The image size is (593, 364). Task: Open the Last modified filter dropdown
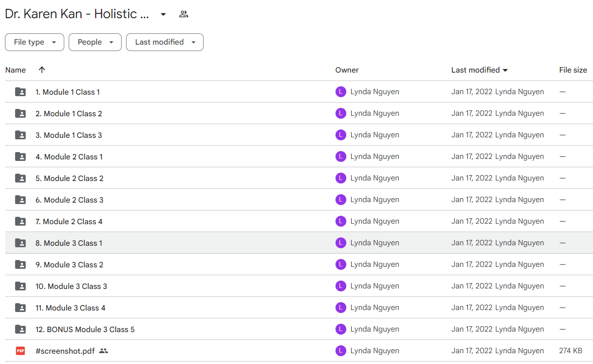tap(165, 42)
